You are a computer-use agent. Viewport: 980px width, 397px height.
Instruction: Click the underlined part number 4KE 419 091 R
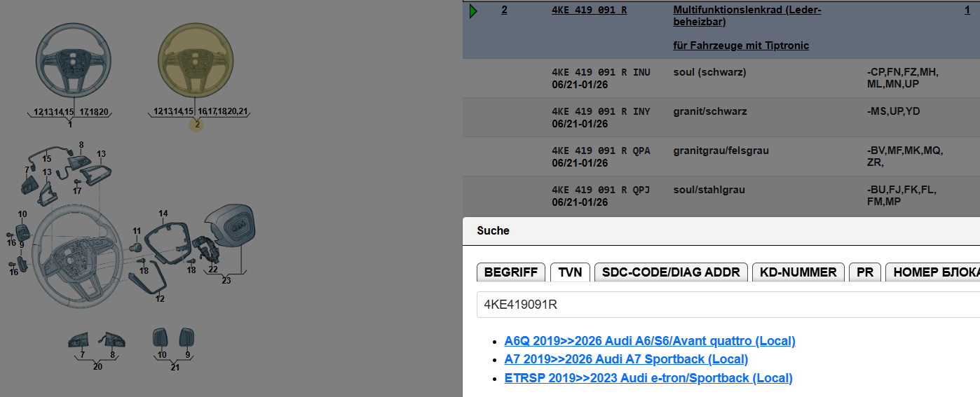[x=589, y=11]
